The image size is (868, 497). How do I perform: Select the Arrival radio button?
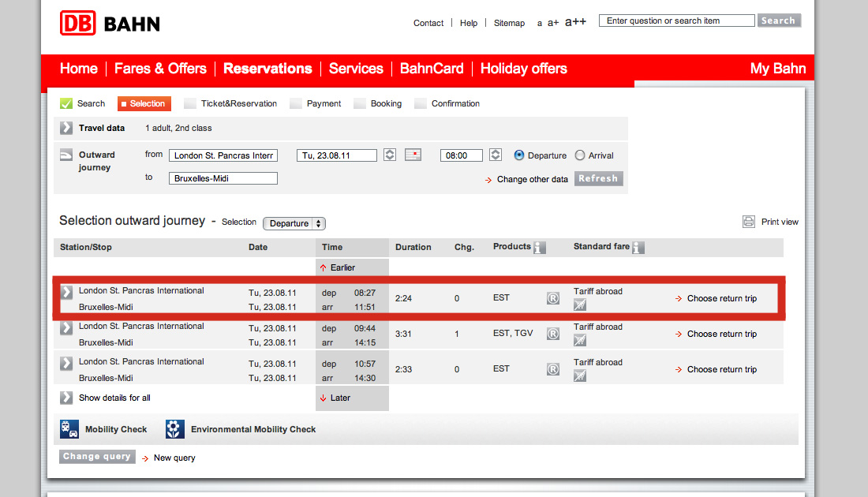point(580,155)
